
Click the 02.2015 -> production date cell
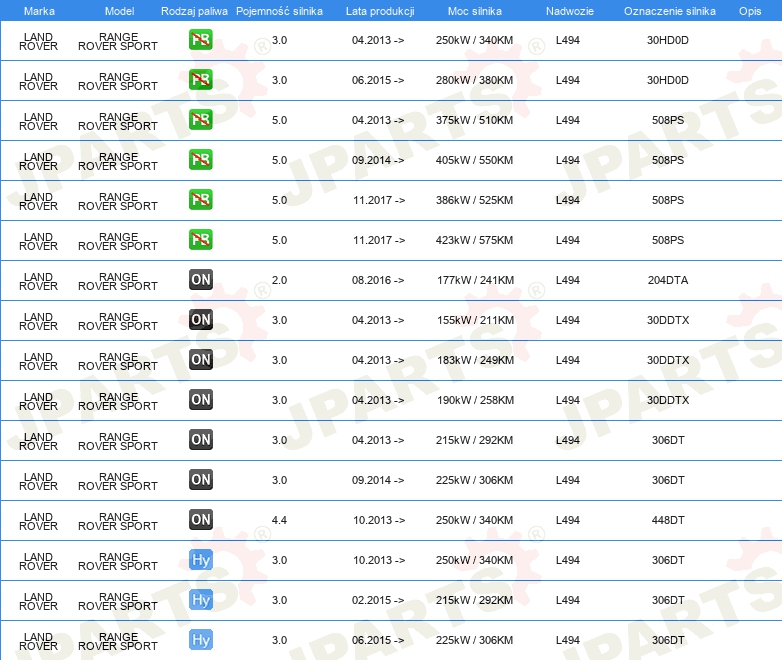pos(378,600)
